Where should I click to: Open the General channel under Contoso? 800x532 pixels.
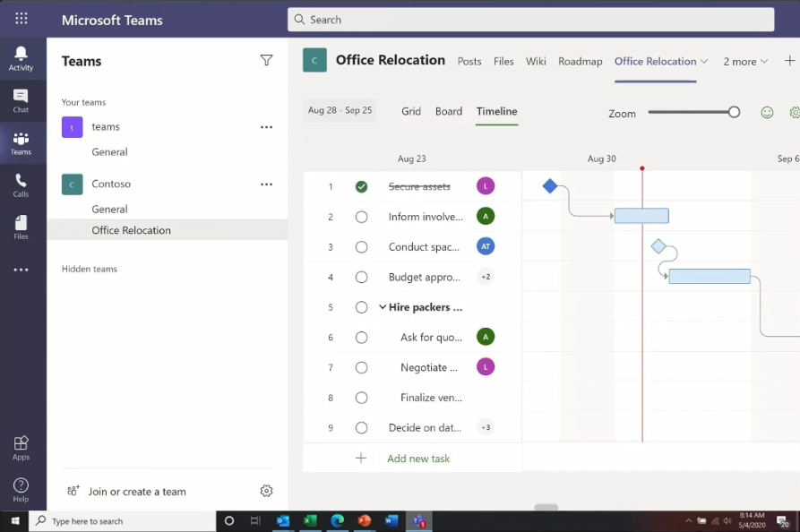click(109, 209)
